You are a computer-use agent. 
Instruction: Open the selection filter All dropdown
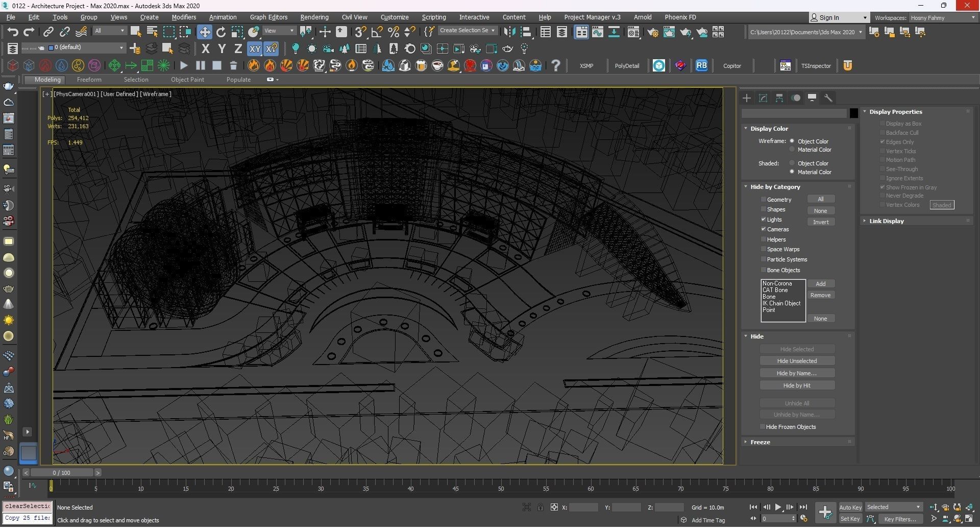click(110, 31)
